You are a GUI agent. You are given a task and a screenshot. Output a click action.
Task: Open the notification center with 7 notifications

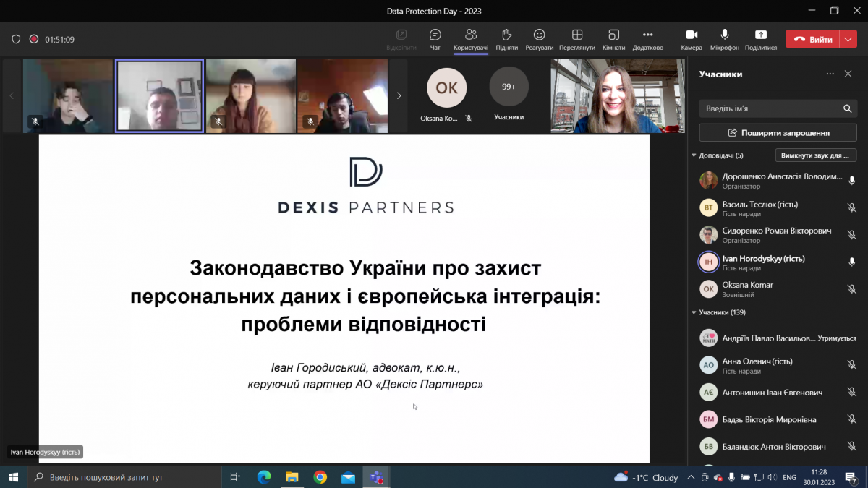click(851, 477)
